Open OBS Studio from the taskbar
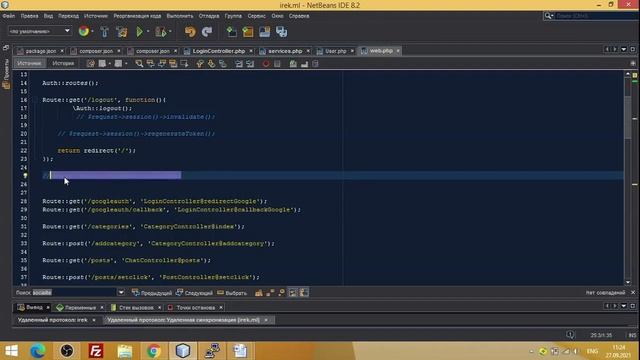The height and width of the screenshot is (360, 640). [67, 351]
